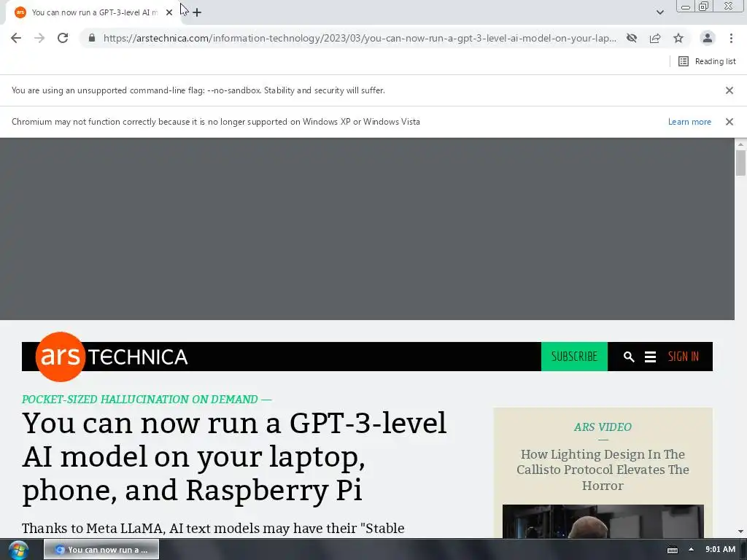Open the Chromium three-dot menu
This screenshot has height=560, width=747.
tap(731, 38)
